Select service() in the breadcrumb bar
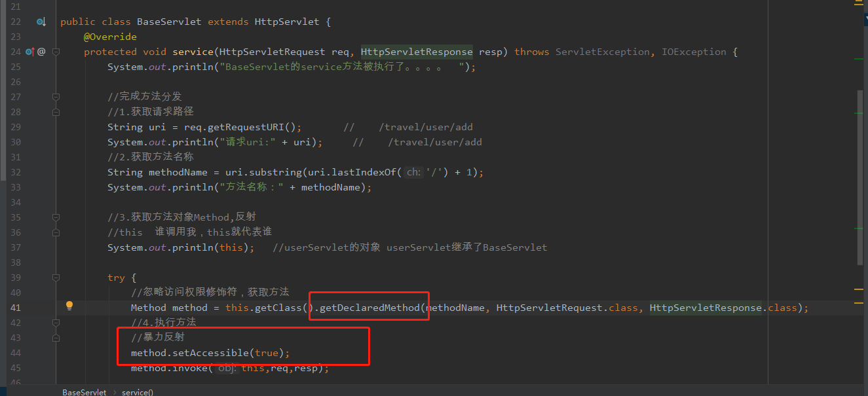 [138, 392]
